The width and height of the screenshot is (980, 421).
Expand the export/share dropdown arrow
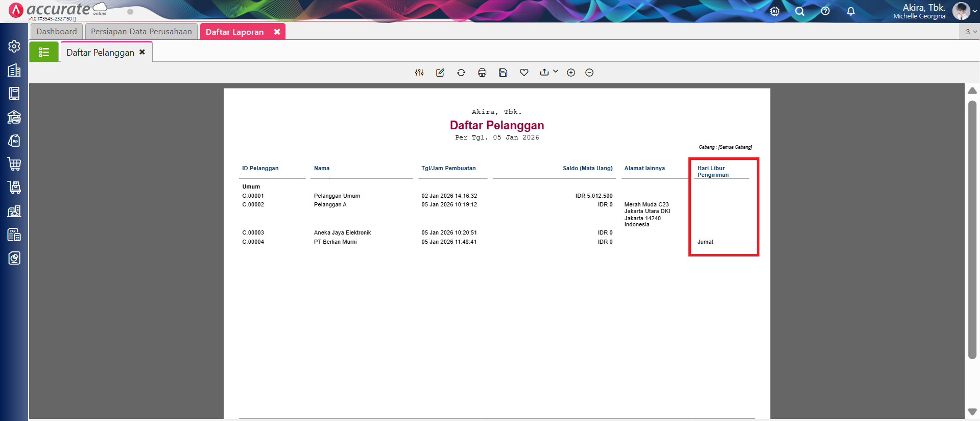coord(556,72)
